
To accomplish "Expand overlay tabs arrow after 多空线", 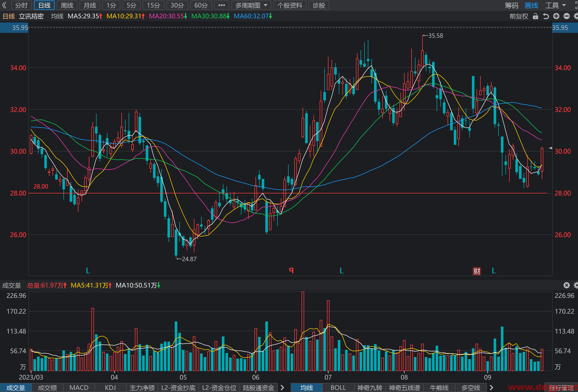I will point(491,388).
